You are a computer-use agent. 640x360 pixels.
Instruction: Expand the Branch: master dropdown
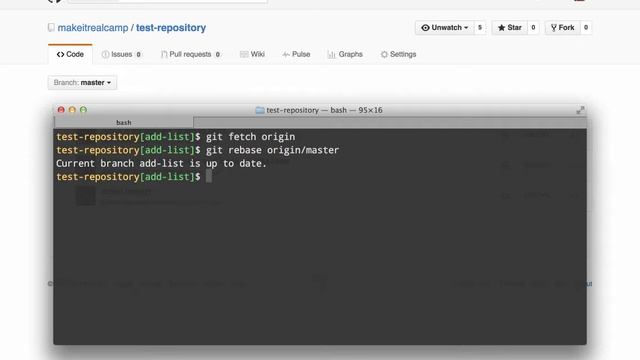click(82, 83)
